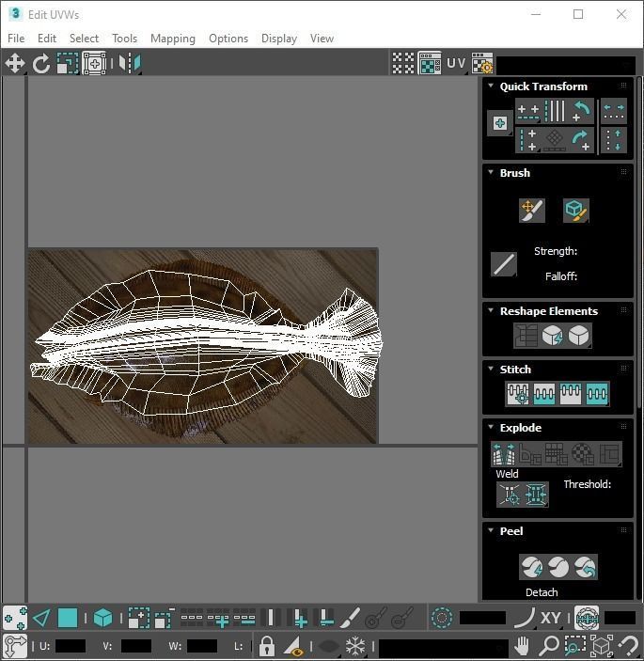Click Stitch To Source icon
Viewport: 644px width, 661px height.
pos(571,394)
